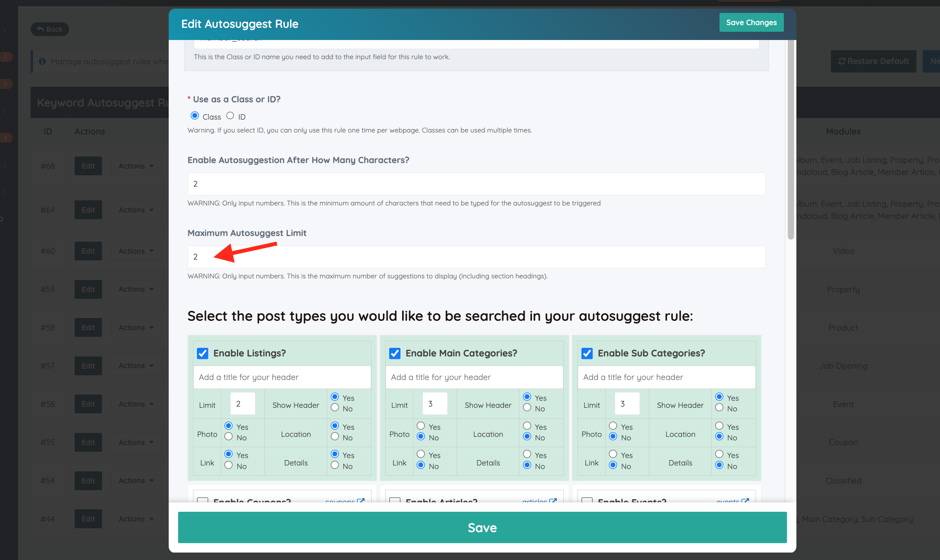Select the ID radio option
Screen dimensions: 940x560
pyautogui.click(x=230, y=116)
